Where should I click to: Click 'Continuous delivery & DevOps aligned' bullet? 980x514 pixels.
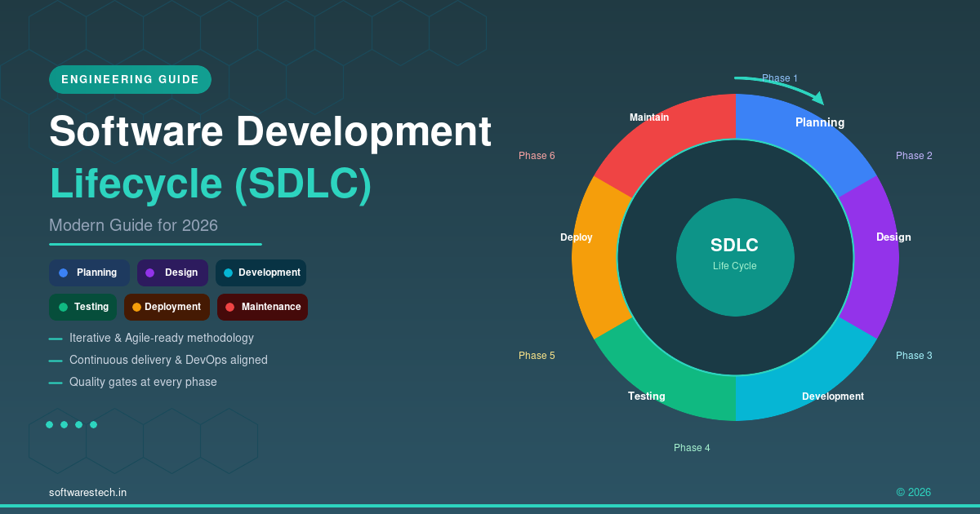pos(168,360)
